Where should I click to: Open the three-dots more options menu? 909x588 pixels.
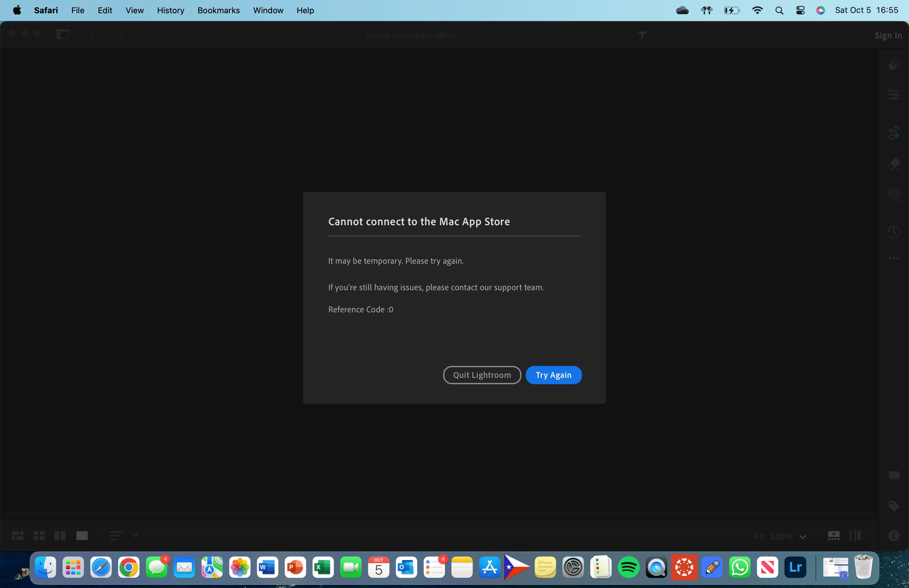[893, 258]
